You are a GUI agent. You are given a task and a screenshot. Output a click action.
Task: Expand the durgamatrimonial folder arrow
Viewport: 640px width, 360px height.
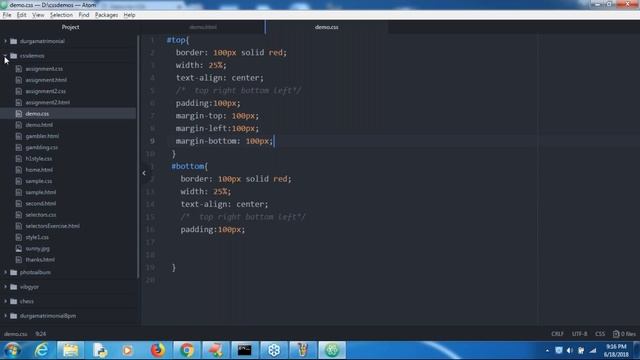coord(5,41)
